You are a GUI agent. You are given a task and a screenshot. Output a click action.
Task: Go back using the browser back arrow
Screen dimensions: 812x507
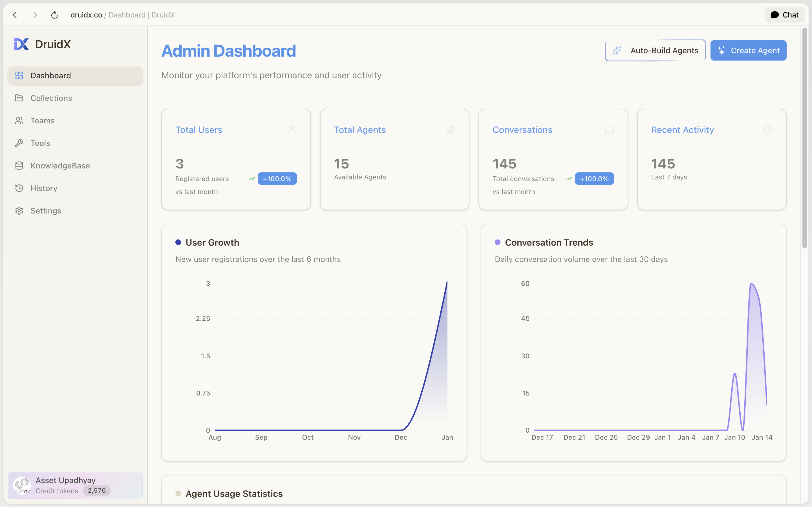point(15,15)
